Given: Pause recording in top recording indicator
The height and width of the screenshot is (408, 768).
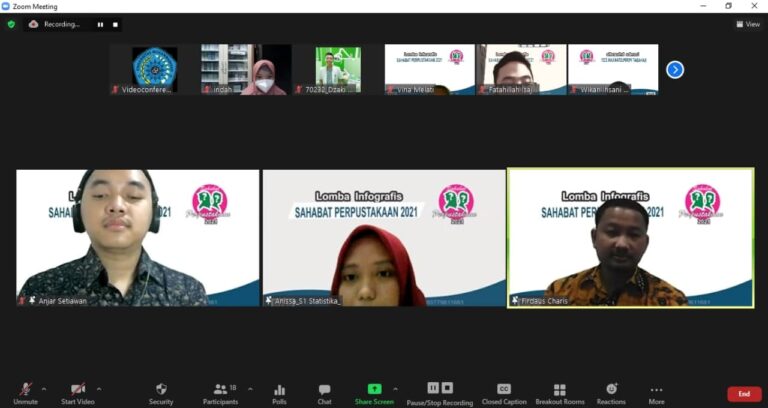Looking at the screenshot, I should click(x=100, y=24).
